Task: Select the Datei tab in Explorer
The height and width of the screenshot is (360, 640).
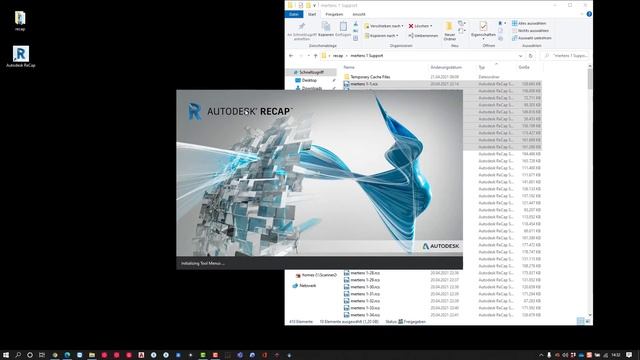Action: point(294,14)
